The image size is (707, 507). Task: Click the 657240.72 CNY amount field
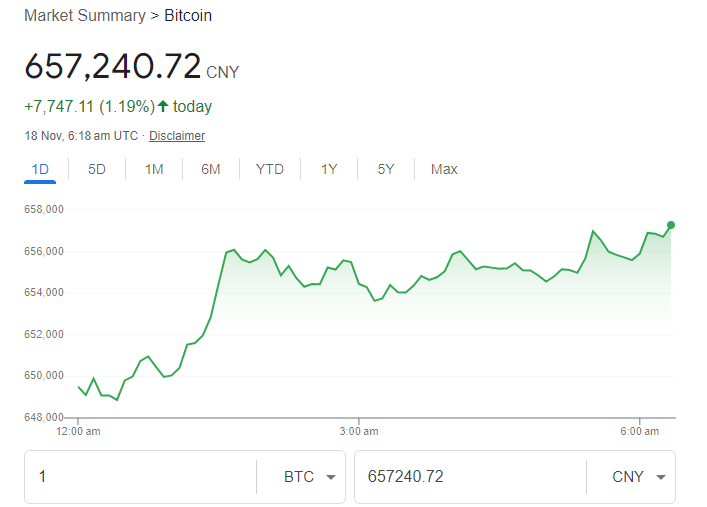[470, 477]
